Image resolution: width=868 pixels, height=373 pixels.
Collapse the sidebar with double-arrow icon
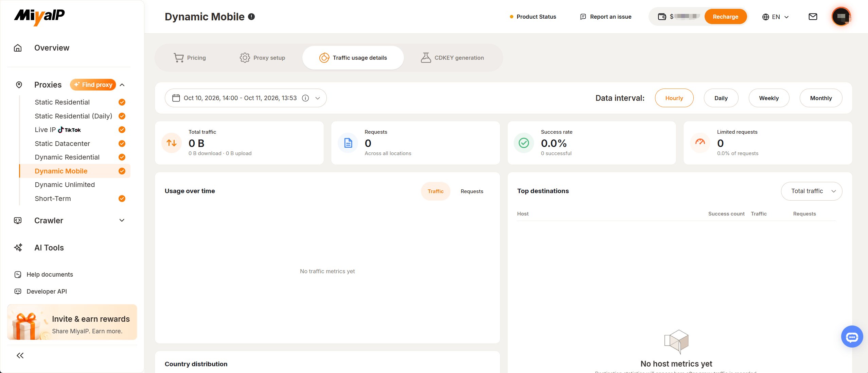pyautogui.click(x=20, y=355)
